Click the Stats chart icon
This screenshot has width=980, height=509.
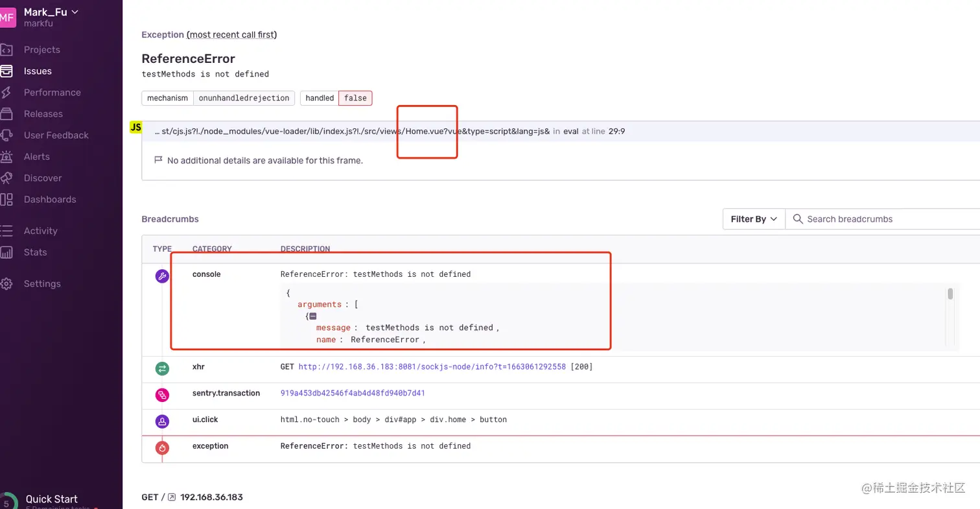(6, 252)
